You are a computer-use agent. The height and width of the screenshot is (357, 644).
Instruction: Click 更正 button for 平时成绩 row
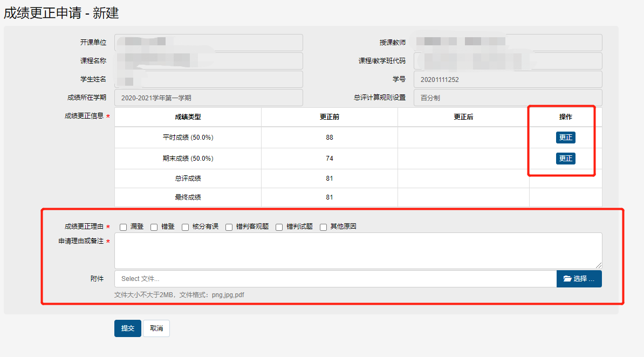(565, 138)
